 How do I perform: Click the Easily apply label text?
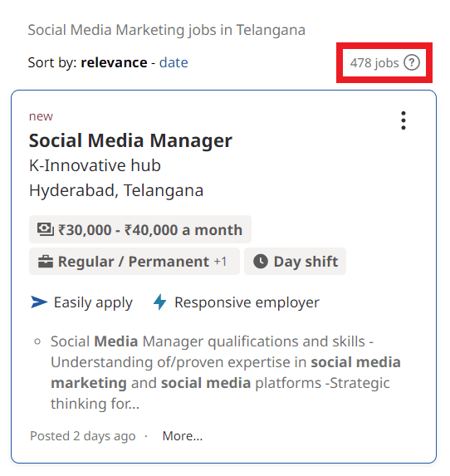[93, 302]
